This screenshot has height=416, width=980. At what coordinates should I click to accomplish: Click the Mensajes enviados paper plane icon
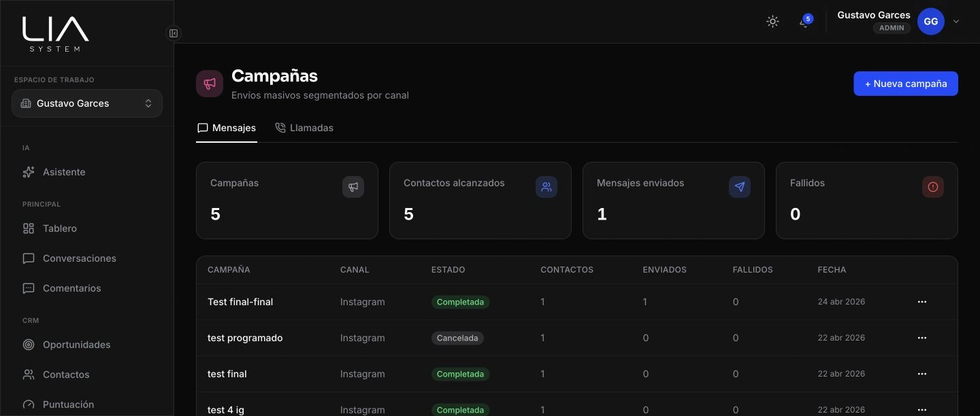coord(740,187)
